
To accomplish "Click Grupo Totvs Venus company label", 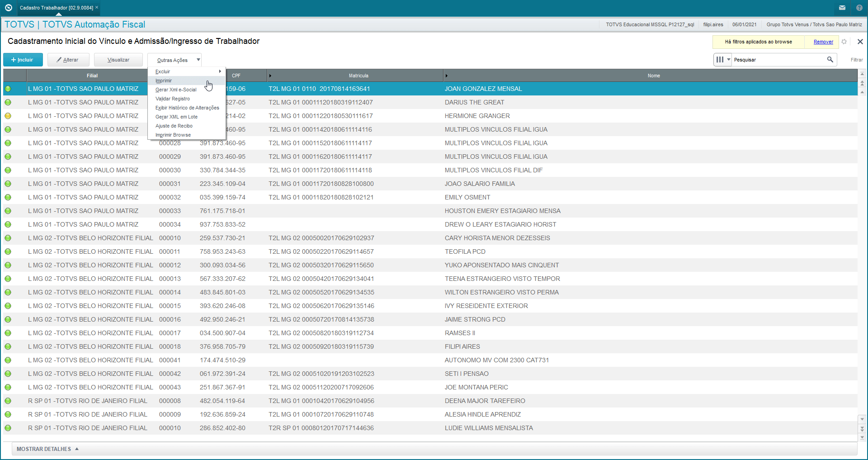I will point(814,24).
